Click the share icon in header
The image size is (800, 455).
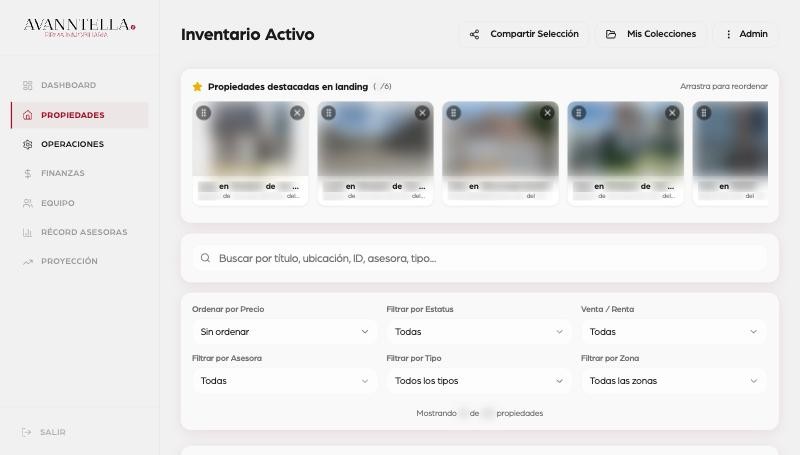(x=474, y=34)
